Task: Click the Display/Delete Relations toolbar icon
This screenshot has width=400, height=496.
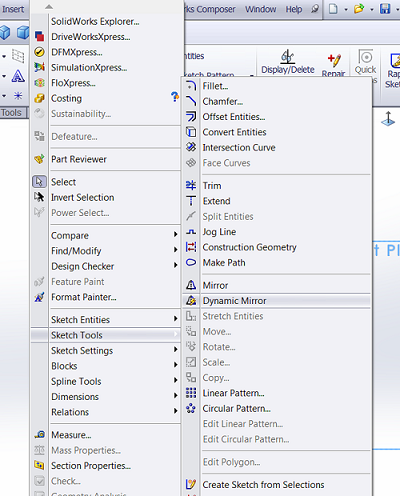Action: 287,57
